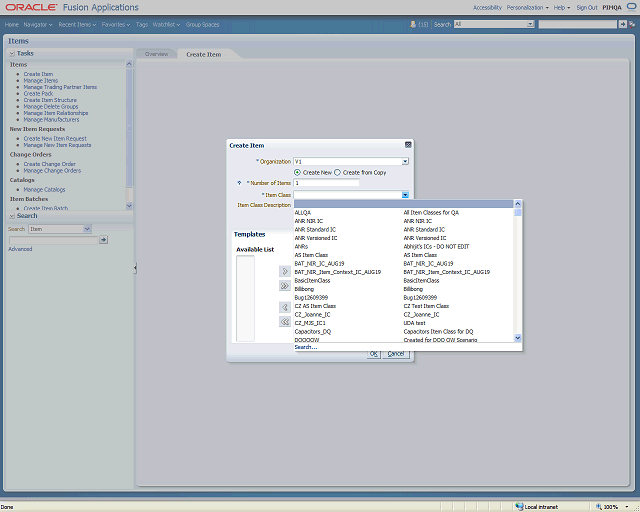Select the Create New radio button
The image size is (640, 512).
(x=297, y=173)
